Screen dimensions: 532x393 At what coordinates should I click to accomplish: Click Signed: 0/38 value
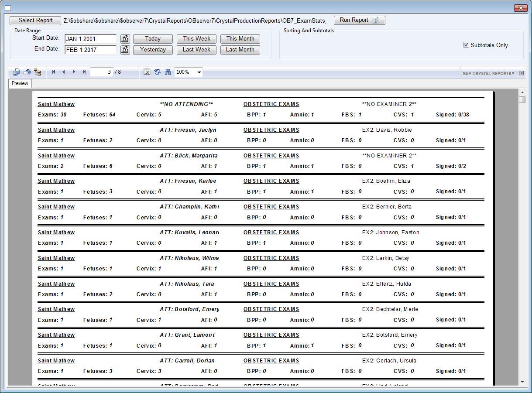[x=453, y=115]
